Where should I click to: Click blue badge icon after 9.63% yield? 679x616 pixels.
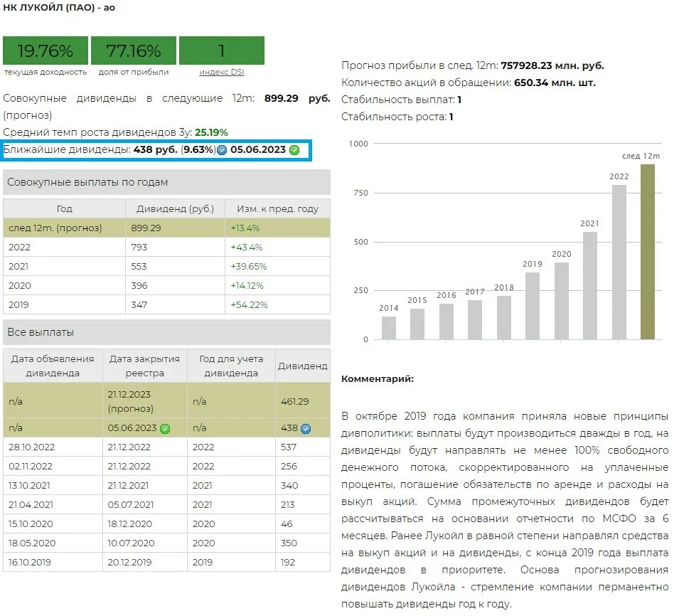pos(223,150)
